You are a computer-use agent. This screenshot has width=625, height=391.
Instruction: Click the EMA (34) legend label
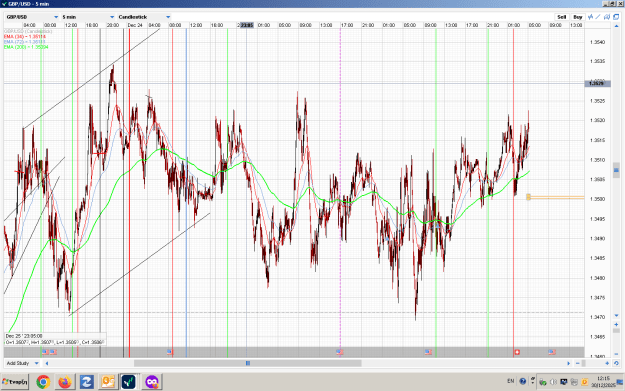click(x=25, y=37)
